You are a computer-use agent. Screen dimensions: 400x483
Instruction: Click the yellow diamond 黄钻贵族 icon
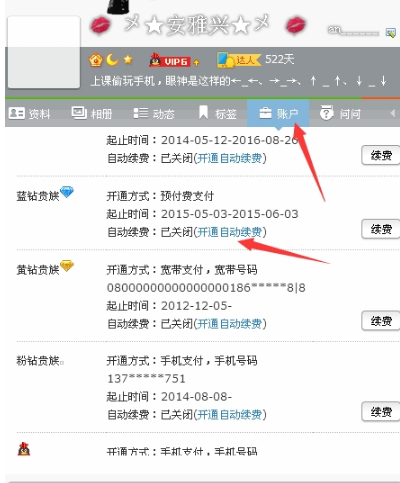67,266
